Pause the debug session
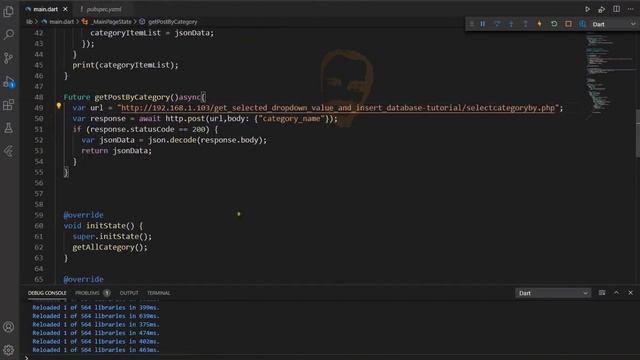The width and height of the screenshot is (640, 360). coord(483,24)
